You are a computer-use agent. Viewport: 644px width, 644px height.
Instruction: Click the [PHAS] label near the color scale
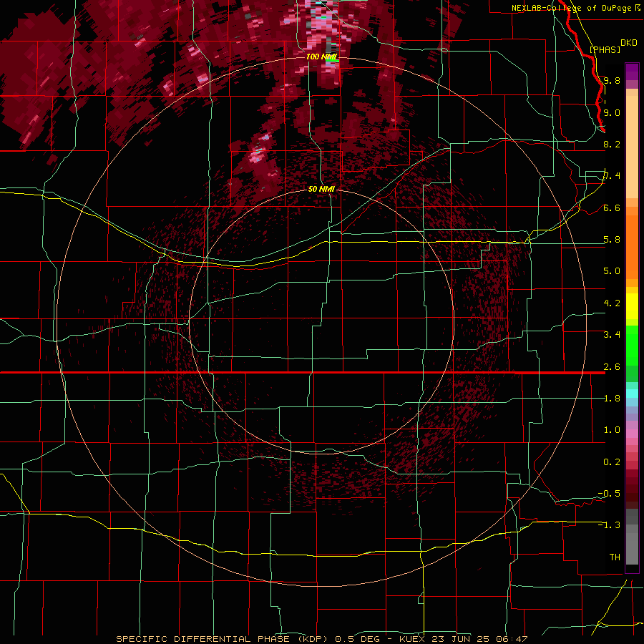605,49
